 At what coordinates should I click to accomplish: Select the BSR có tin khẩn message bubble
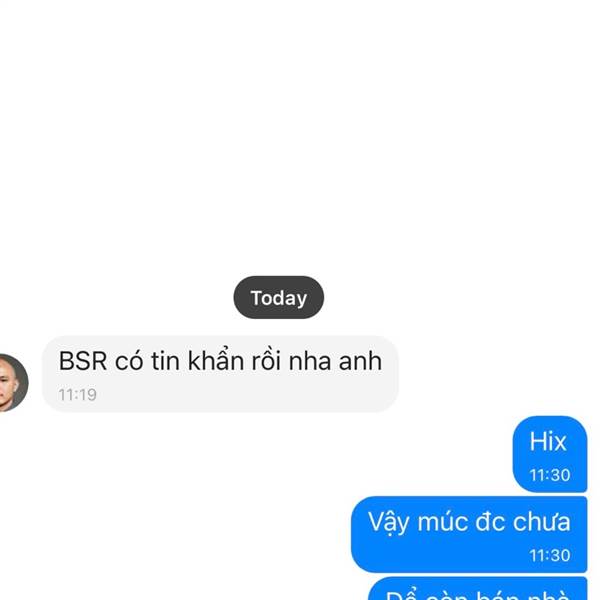(x=220, y=374)
